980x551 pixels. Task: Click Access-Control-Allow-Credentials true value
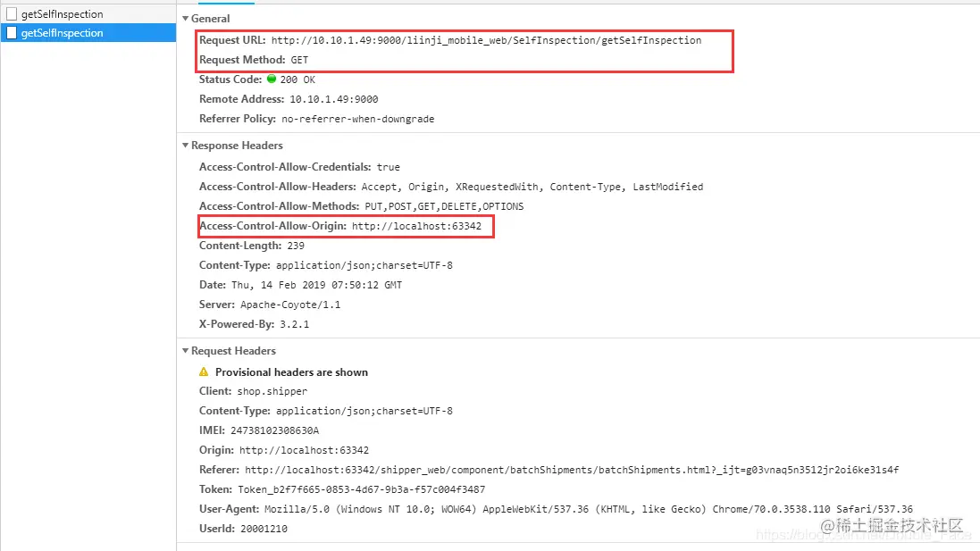click(388, 167)
